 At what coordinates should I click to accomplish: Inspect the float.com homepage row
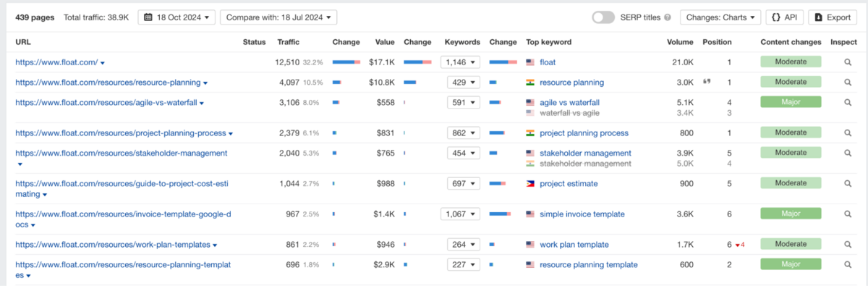pos(848,62)
